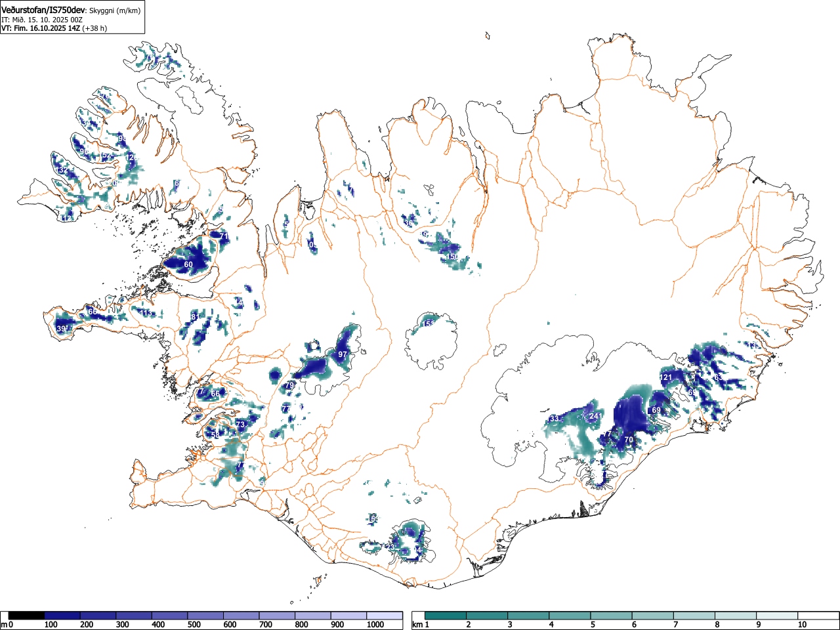The width and height of the screenshot is (840, 630).
Task: Click the dark teal 1–2 km legend swatch
Action: pyautogui.click(x=446, y=616)
